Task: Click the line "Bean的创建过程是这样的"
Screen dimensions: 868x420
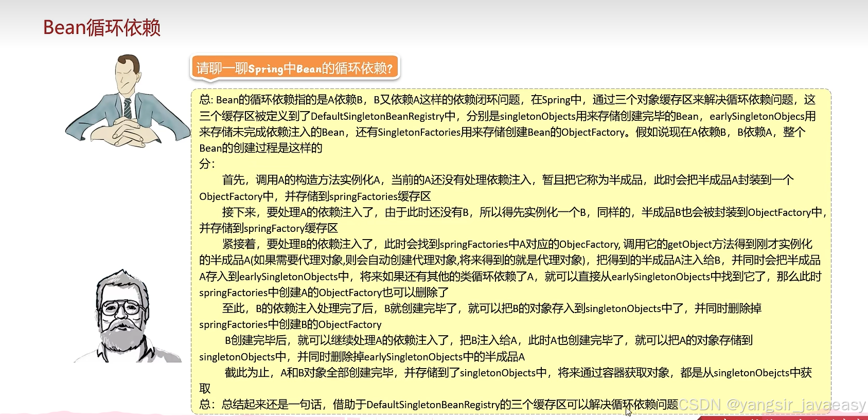Action: tap(261, 148)
